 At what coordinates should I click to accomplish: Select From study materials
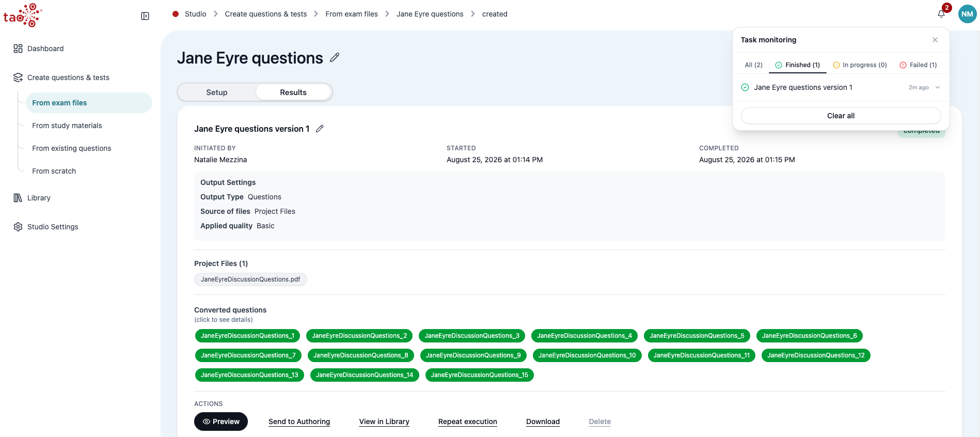click(x=67, y=126)
